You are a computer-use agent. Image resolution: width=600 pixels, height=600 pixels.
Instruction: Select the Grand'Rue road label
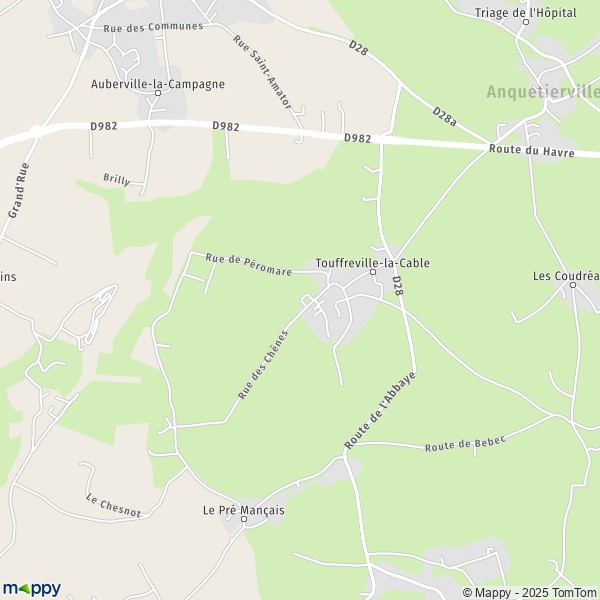(19, 191)
